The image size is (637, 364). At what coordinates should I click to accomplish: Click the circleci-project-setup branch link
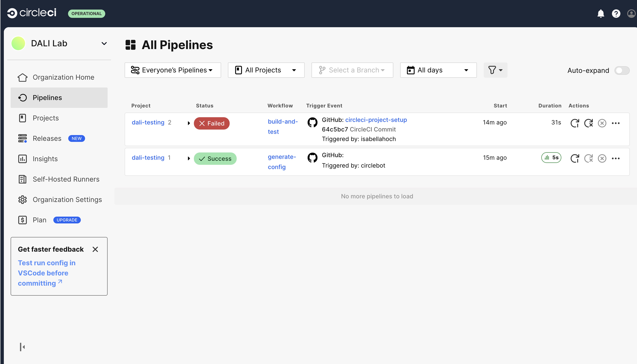(x=376, y=120)
